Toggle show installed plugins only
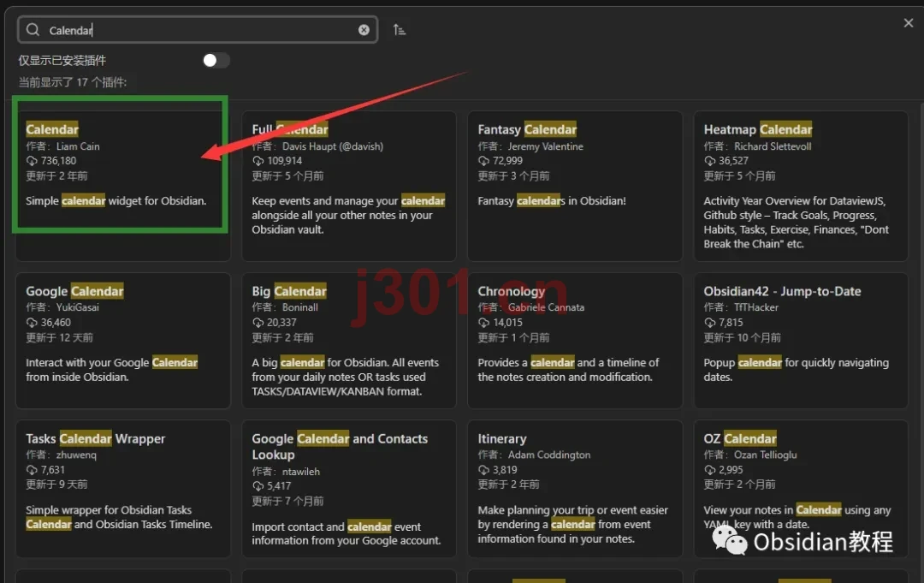Screen dimensions: 924x583 pos(216,60)
